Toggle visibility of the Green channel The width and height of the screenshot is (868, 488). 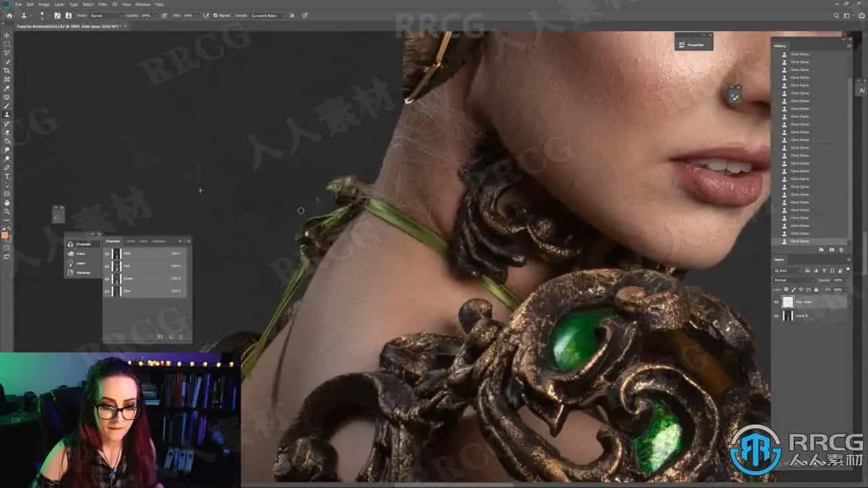click(106, 279)
